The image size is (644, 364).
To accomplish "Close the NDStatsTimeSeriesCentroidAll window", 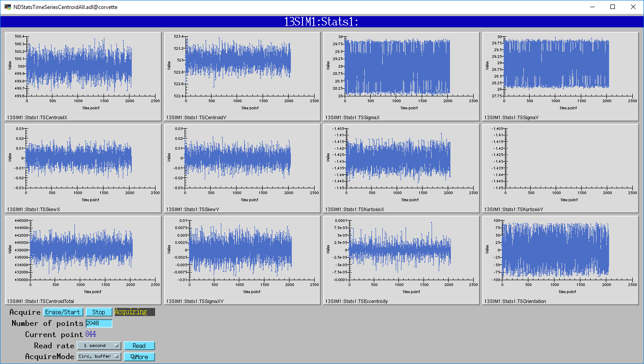I will (x=633, y=7).
